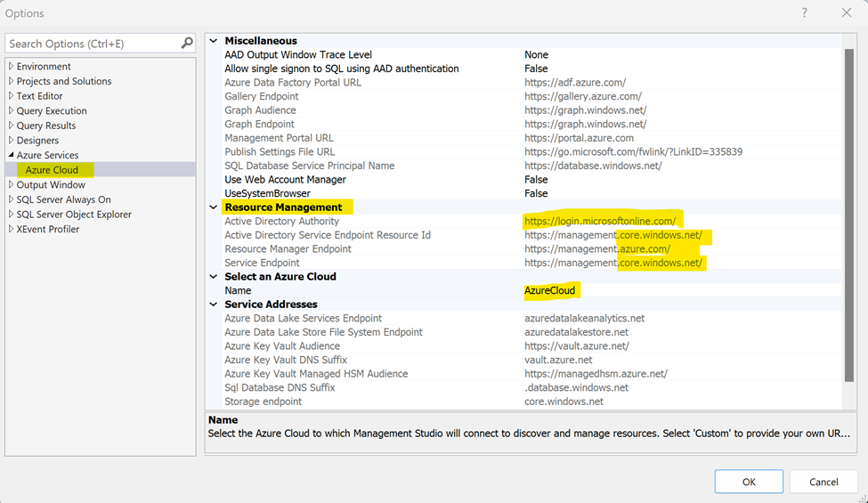Select Active Directory Service Endpoint Resource Id
The height and width of the screenshot is (503, 868).
[327, 235]
